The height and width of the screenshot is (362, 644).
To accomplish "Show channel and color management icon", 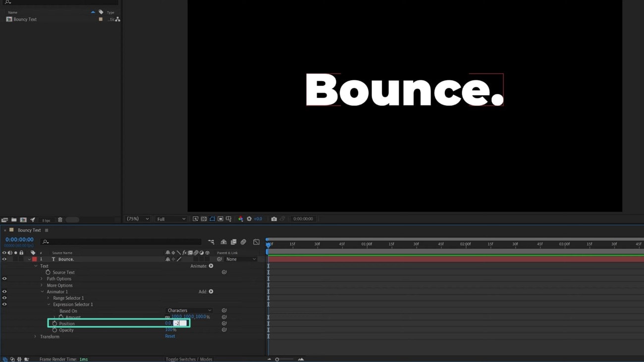I will click(241, 219).
